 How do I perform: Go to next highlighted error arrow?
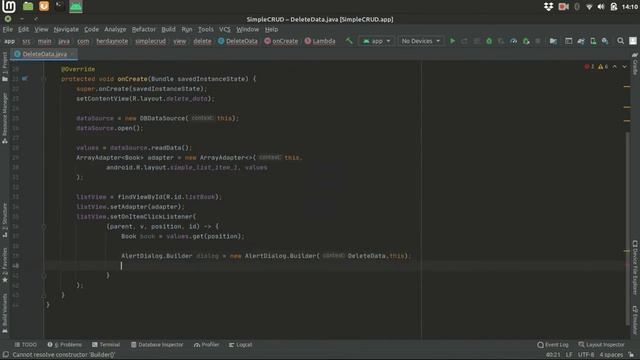tap(624, 67)
